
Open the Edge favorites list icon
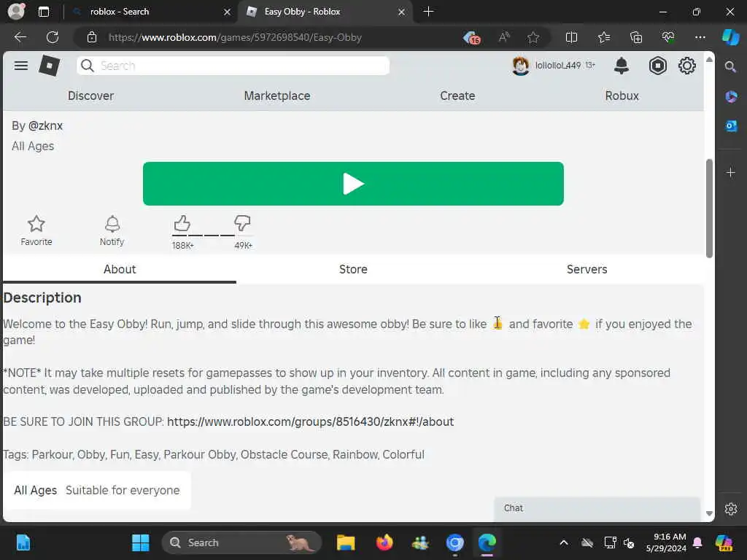603,37
